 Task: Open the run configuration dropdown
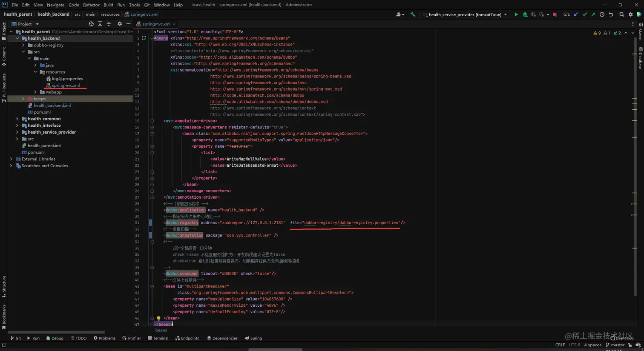[x=465, y=14]
